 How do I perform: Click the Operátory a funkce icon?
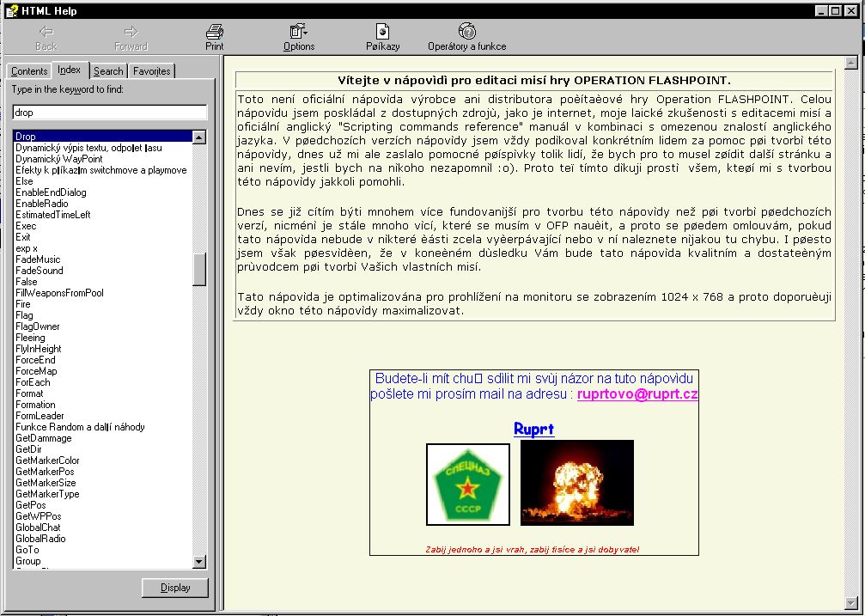(466, 32)
